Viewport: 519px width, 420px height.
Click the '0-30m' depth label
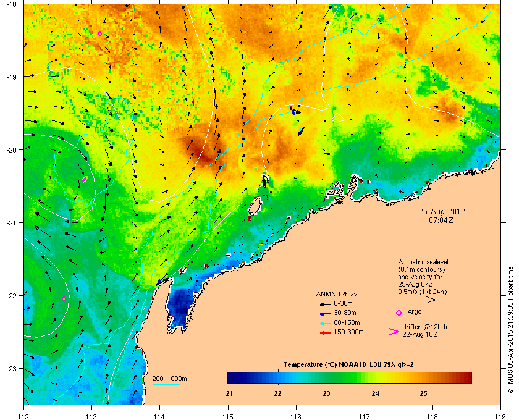point(343,303)
